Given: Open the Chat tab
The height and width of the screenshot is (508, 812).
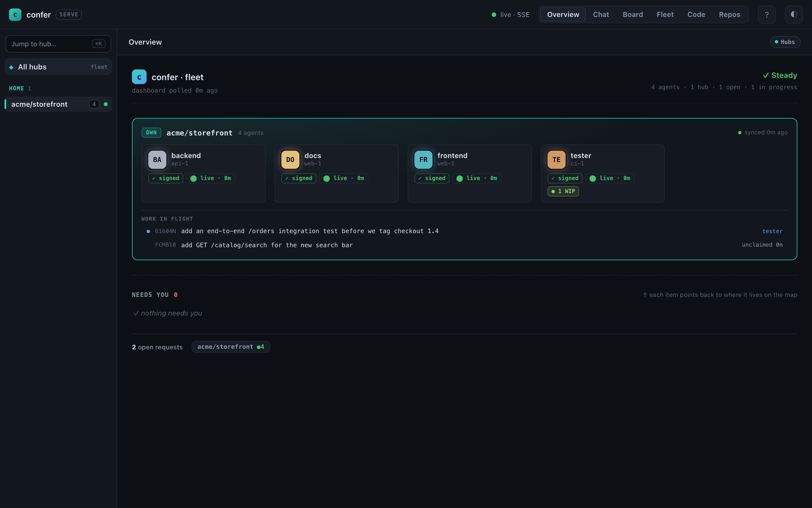Looking at the screenshot, I should pos(601,14).
